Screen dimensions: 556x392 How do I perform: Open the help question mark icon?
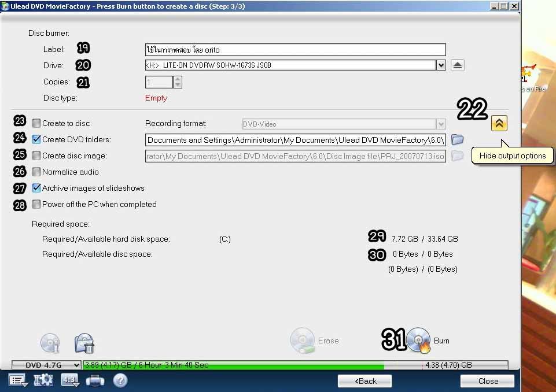coord(120,380)
